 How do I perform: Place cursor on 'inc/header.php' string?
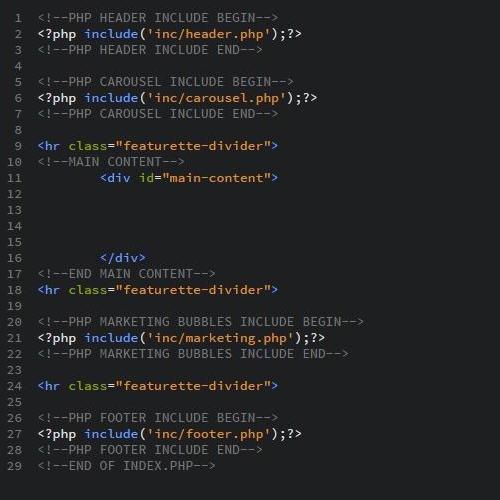[209, 34]
